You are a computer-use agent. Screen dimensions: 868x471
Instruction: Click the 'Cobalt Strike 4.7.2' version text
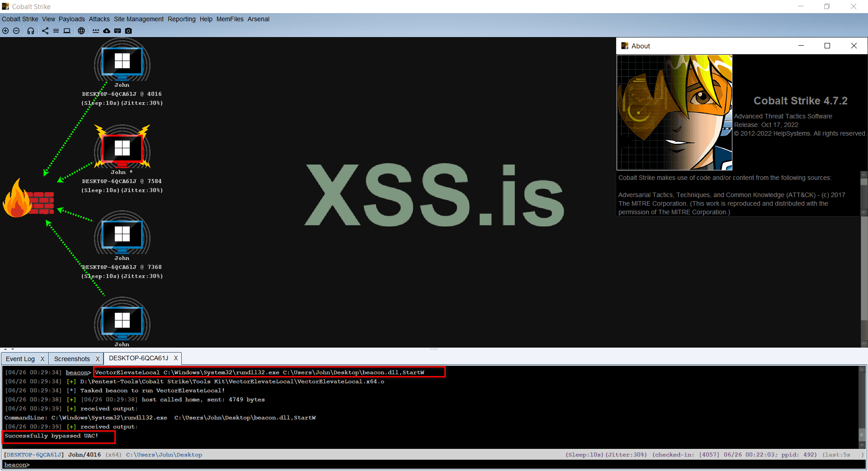[x=801, y=101]
